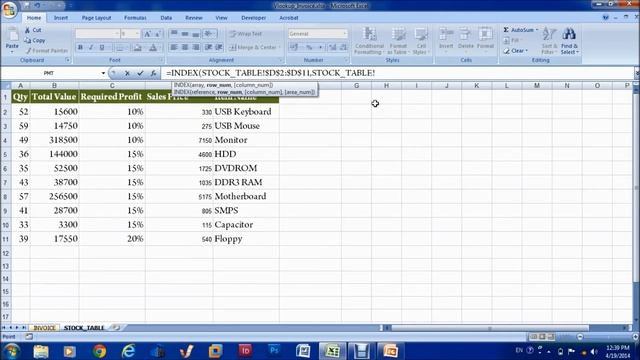This screenshot has height=360, width=640.
Task: Expand the formula bar
Action: (x=637, y=73)
